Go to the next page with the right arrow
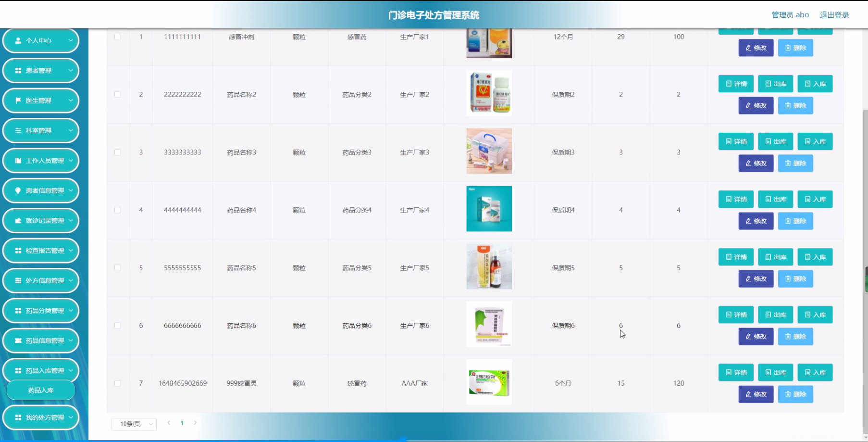 pyautogui.click(x=195, y=423)
